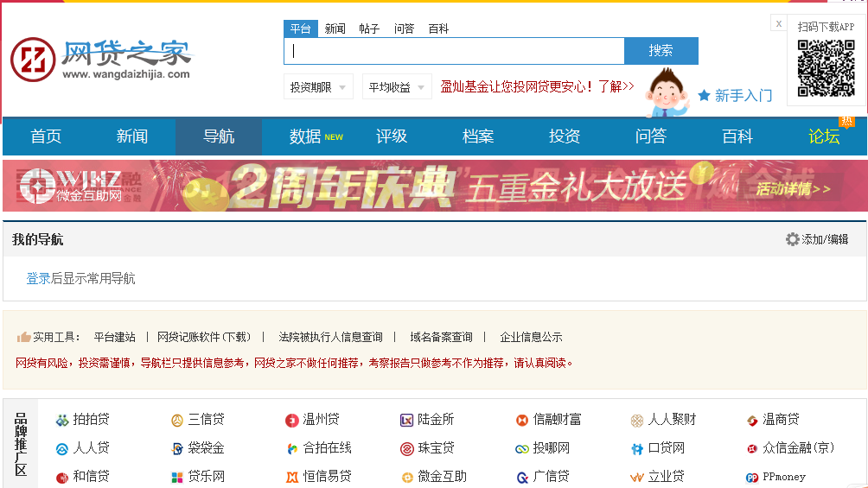
Task: Open 法院被执行人信息查询 link
Action: pyautogui.click(x=330, y=337)
